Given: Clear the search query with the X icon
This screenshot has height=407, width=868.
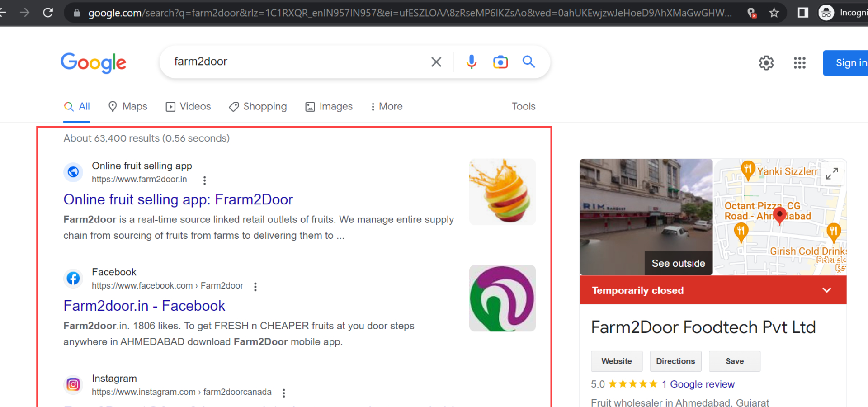Looking at the screenshot, I should point(436,62).
